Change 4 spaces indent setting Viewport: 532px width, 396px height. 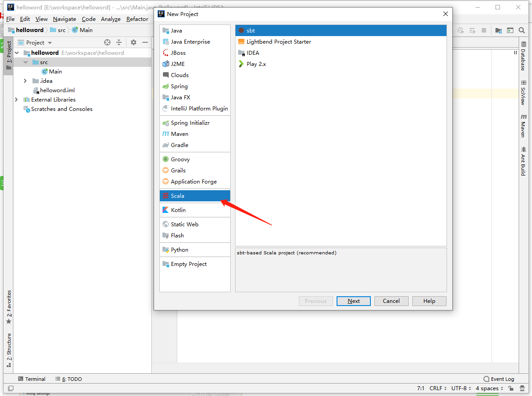489,388
